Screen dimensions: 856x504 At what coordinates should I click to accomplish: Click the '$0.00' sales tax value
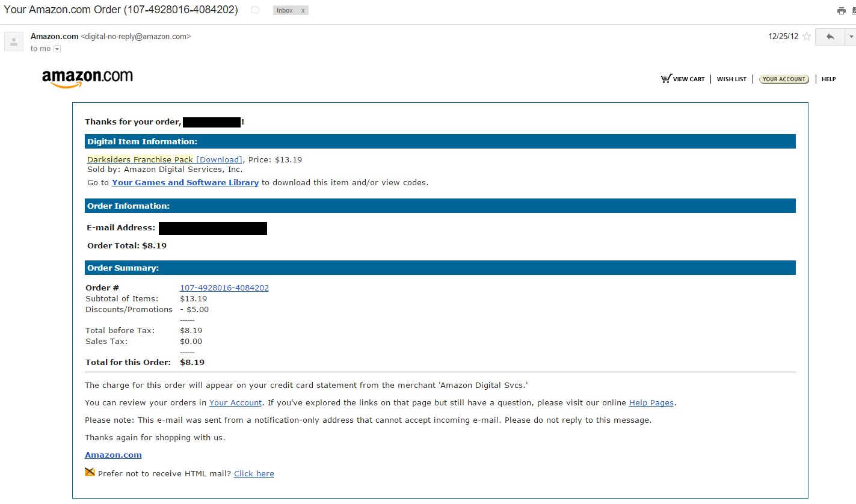[191, 342]
